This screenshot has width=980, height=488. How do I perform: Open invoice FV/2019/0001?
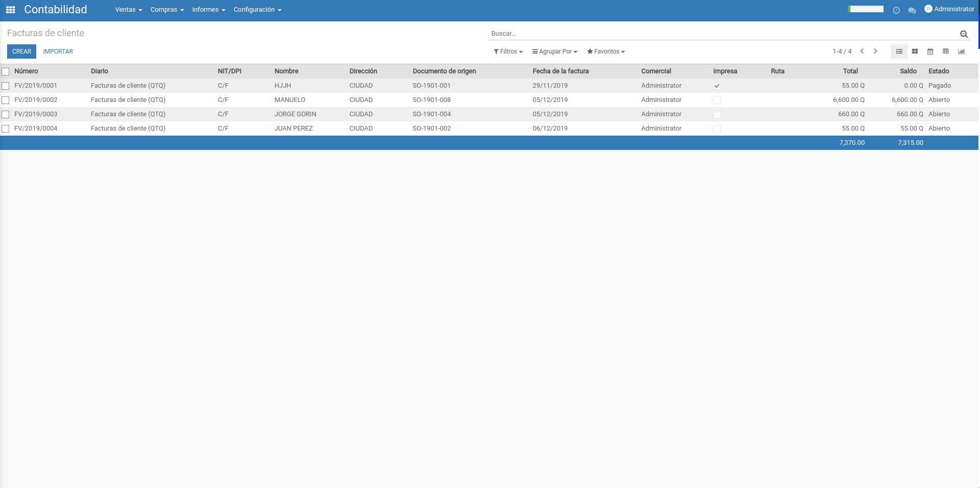36,86
